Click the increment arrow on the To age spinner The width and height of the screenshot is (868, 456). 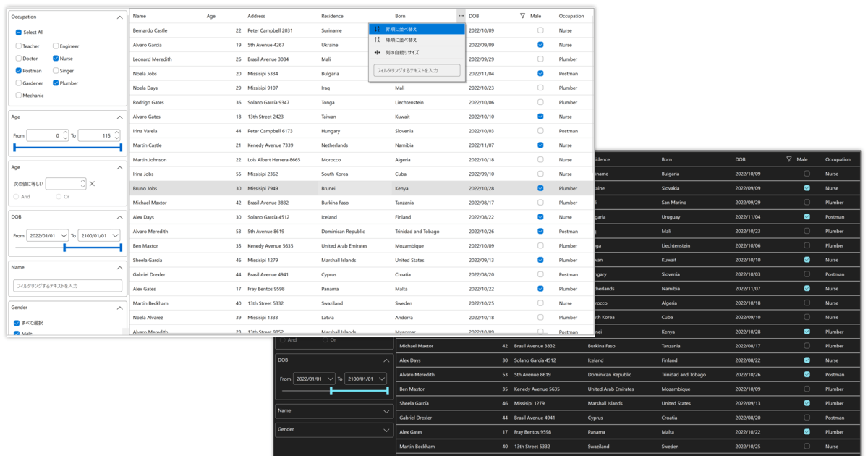tap(116, 133)
